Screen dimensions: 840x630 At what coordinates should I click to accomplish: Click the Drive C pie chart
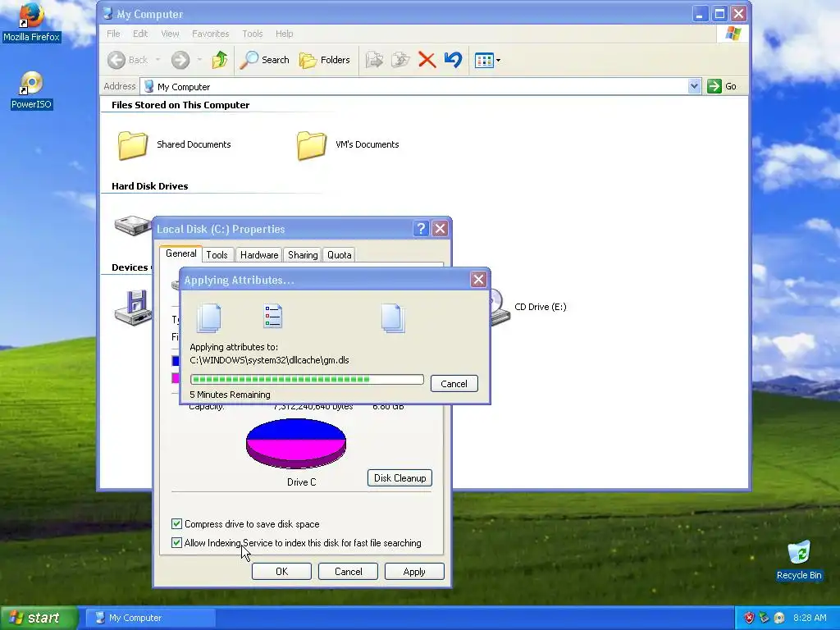[x=295, y=444]
